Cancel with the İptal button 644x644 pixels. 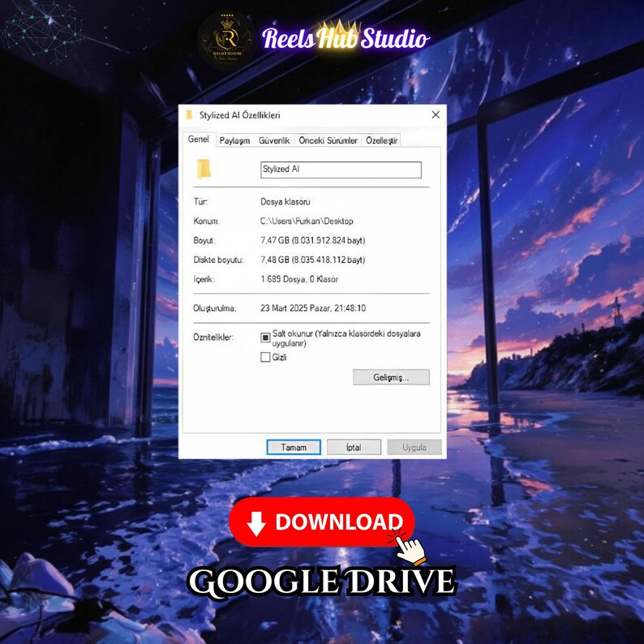pyautogui.click(x=354, y=447)
